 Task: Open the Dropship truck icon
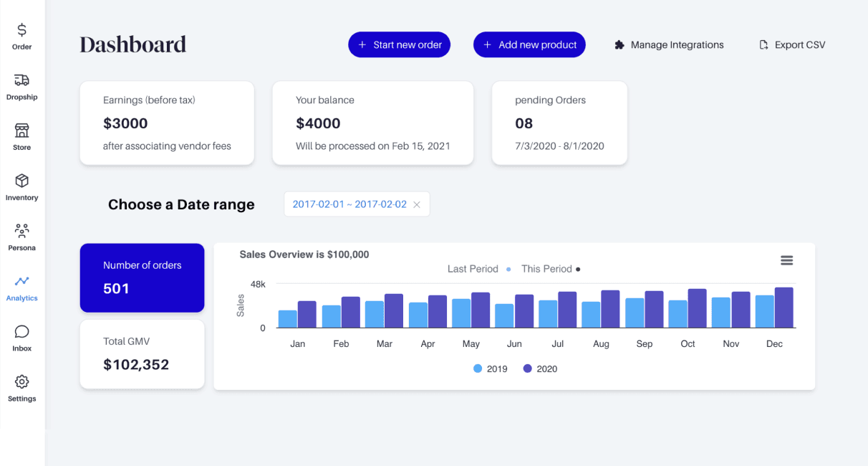pos(22,80)
